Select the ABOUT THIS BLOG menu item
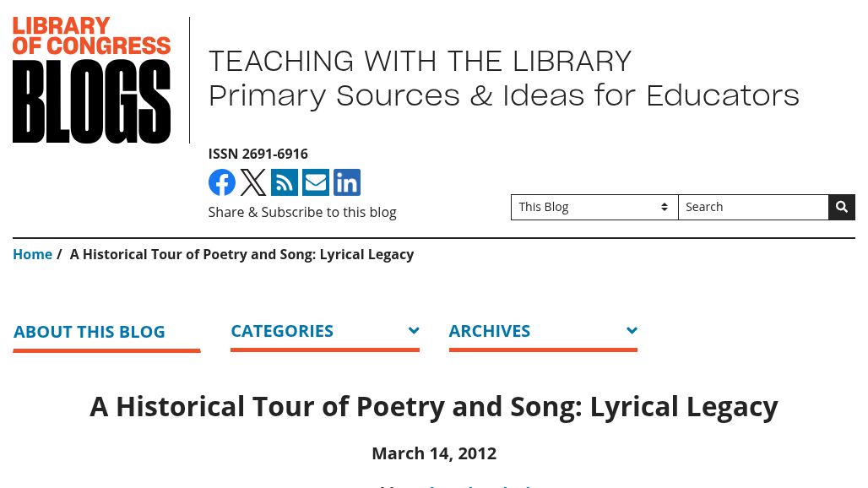The height and width of the screenshot is (488, 868). coord(89,331)
